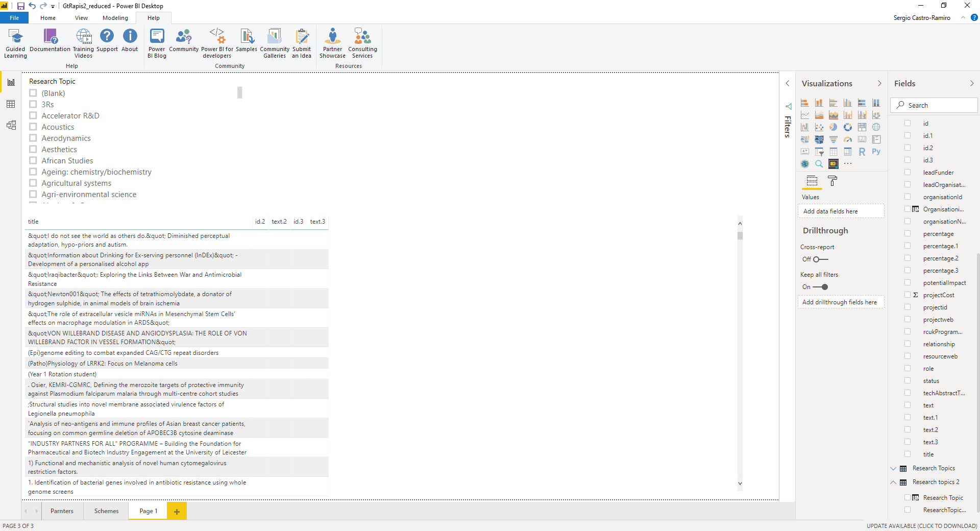Open Consulting Services

[362, 43]
